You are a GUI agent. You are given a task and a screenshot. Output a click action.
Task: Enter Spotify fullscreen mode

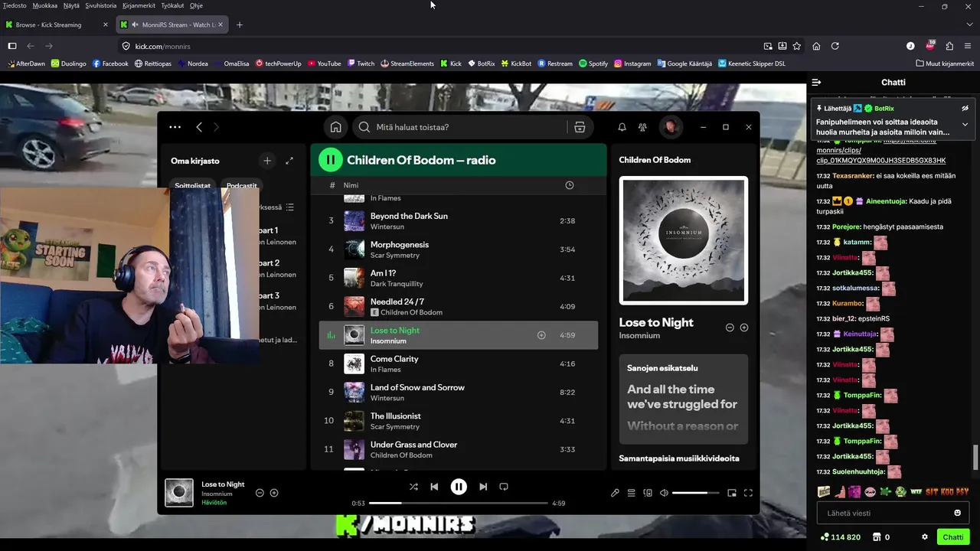[748, 493]
